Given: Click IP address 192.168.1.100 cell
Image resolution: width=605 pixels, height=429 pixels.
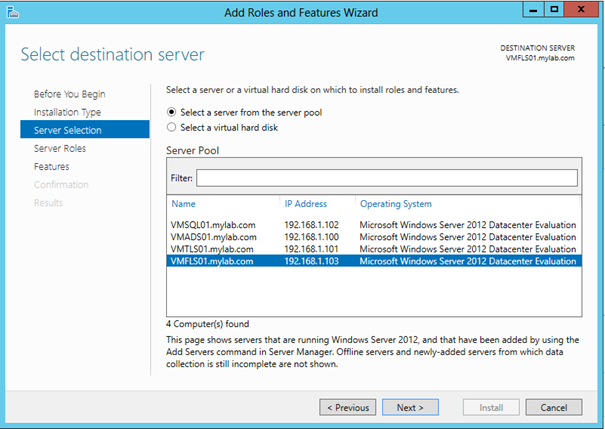Looking at the screenshot, I should coord(311,237).
